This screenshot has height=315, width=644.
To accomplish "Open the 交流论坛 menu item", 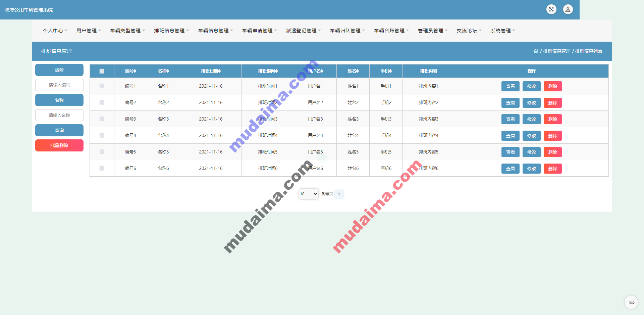I will 469,31.
